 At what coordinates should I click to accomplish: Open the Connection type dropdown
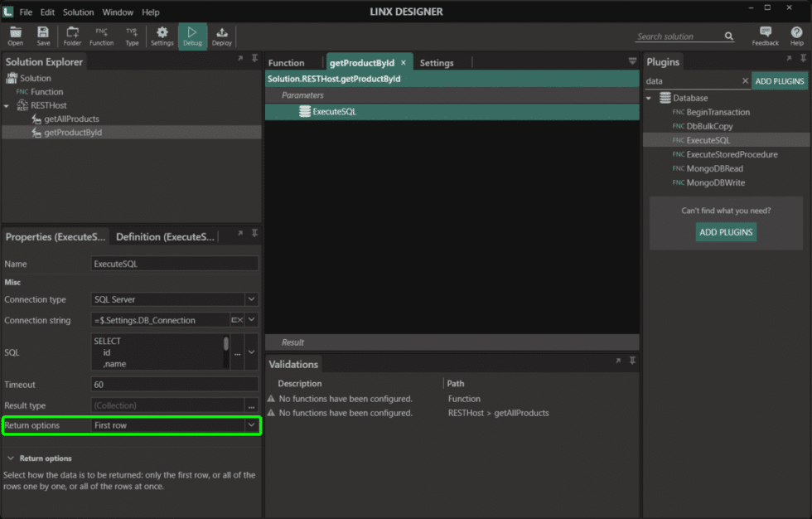pos(251,299)
